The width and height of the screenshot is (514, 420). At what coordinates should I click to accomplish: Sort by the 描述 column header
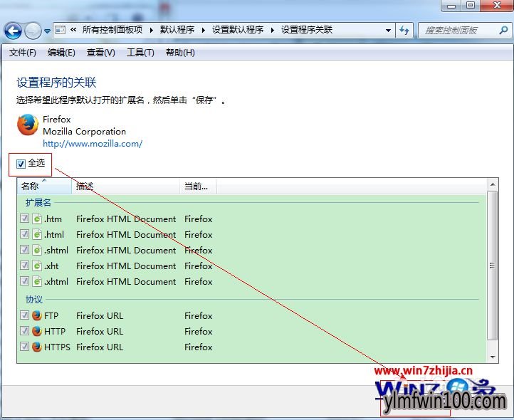125,187
